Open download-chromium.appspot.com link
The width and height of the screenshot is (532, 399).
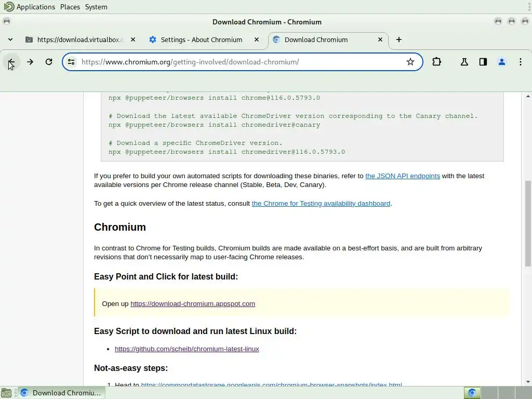[193, 304]
